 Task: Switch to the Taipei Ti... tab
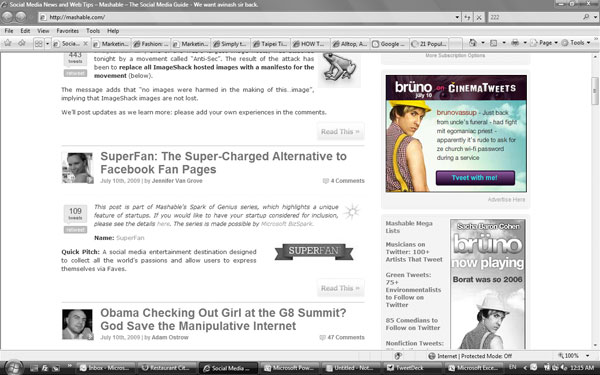(x=271, y=44)
